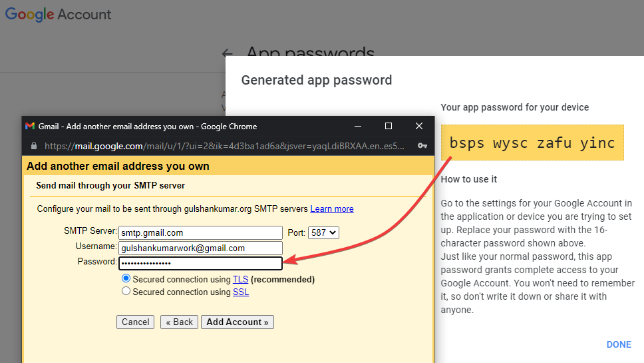The image size is (644, 363).
Task: Click 'Add another email address you own' header
Action: click(x=118, y=166)
